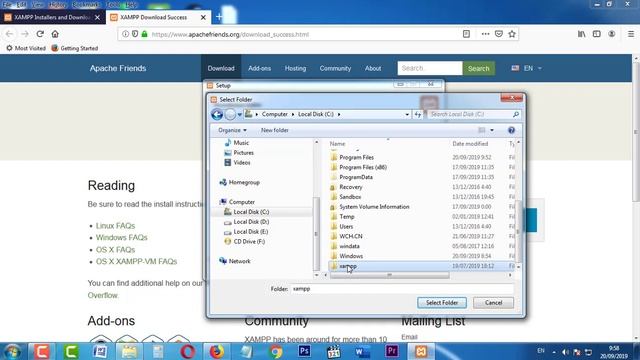This screenshot has width=640, height=360.
Task: Click the Folder name input field
Action: click(x=402, y=289)
